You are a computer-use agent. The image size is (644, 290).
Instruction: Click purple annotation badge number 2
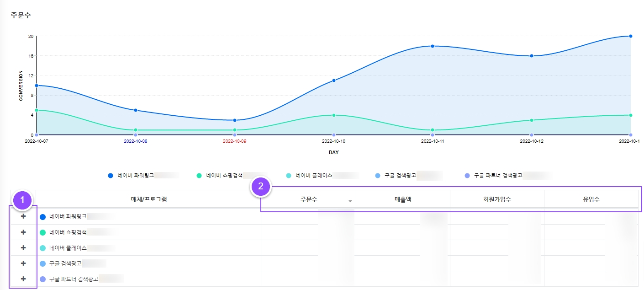[261, 186]
